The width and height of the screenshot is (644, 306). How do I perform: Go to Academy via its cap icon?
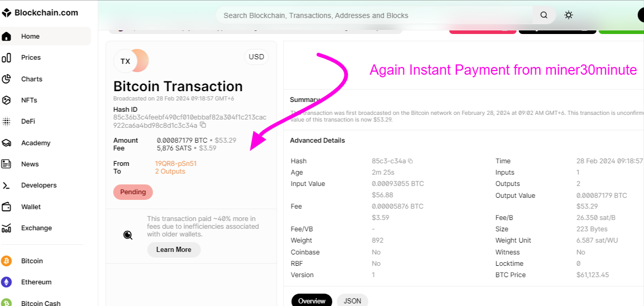[7, 143]
